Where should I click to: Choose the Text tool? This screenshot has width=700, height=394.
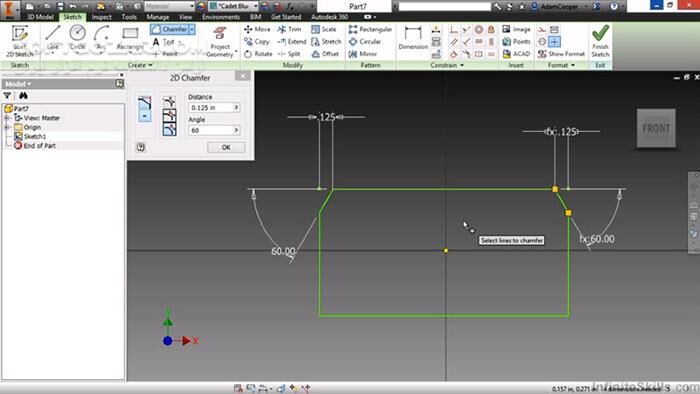pyautogui.click(x=163, y=42)
